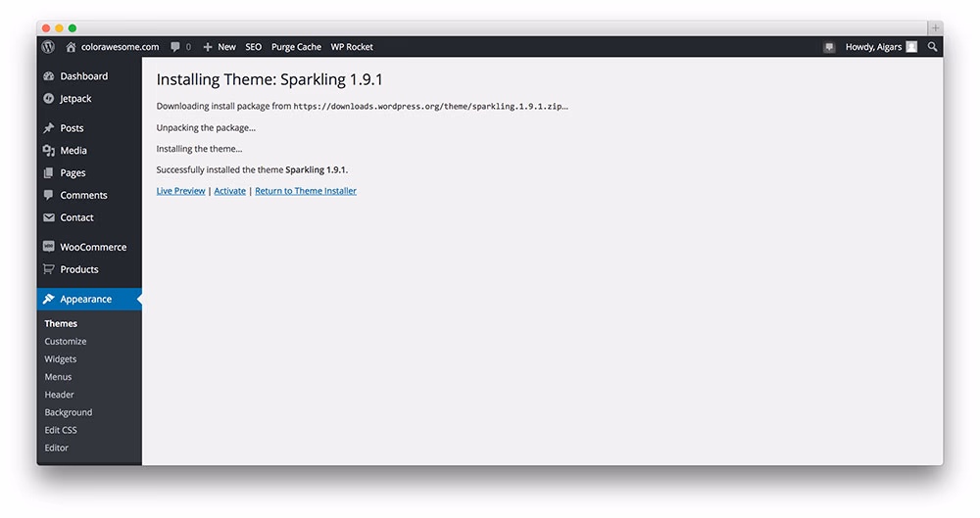Open Background under Appearance
The image size is (980, 518).
tap(69, 412)
